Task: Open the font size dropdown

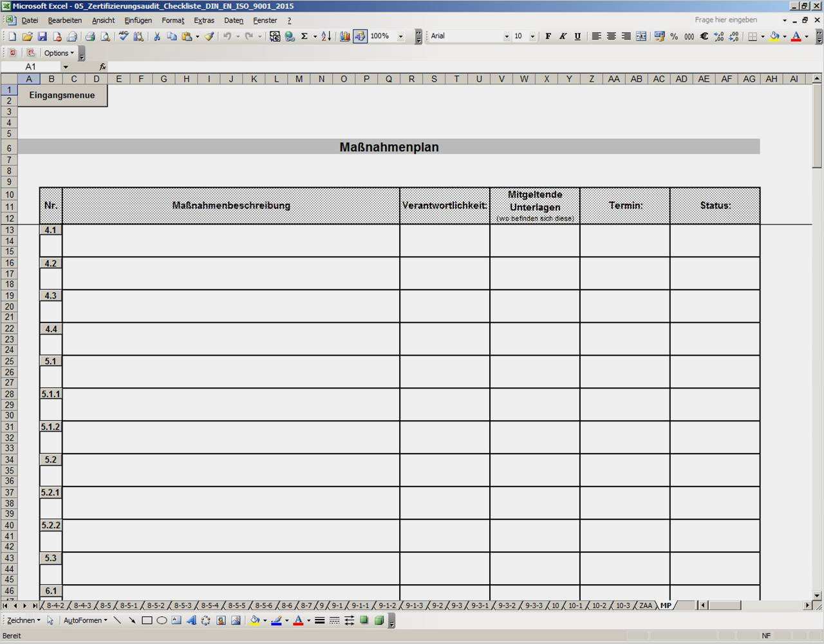Action: coord(532,36)
